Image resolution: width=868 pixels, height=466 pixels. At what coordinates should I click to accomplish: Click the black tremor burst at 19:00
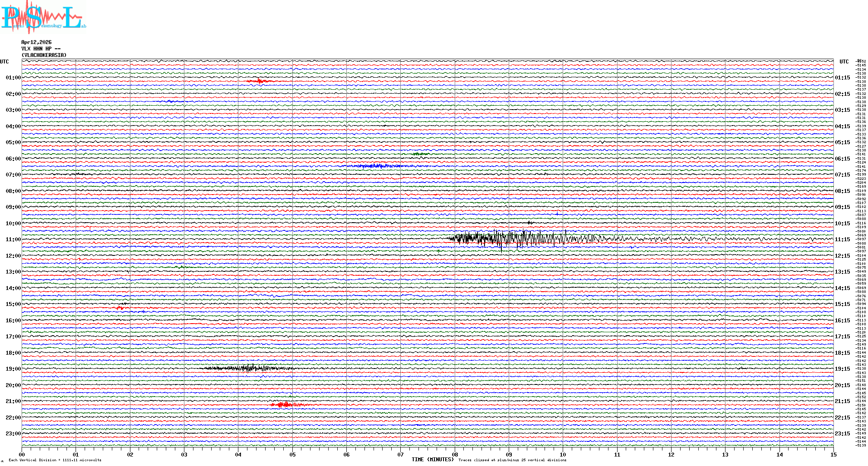point(248,368)
